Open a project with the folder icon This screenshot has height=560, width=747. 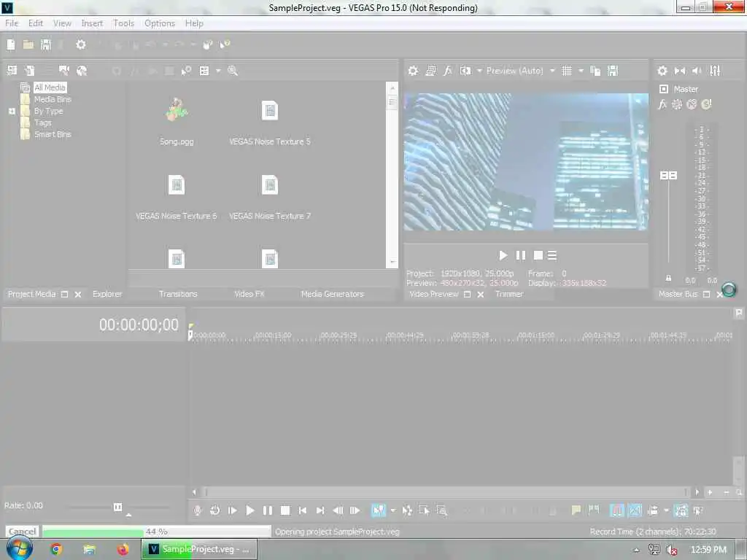pos(28,44)
